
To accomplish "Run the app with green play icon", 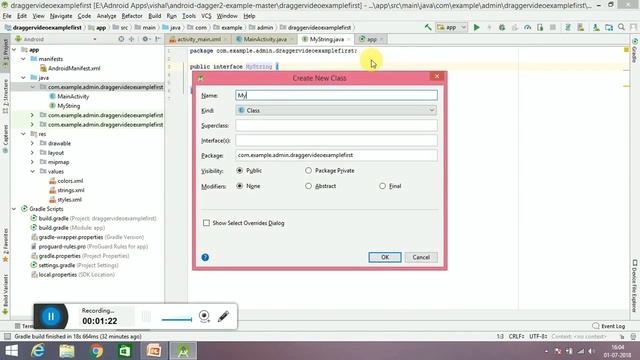I will pos(476,27).
